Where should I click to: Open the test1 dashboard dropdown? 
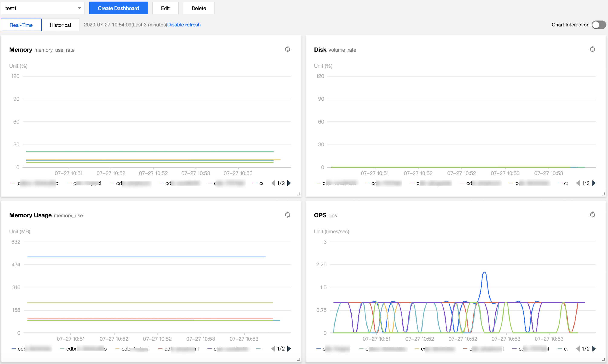coord(43,8)
